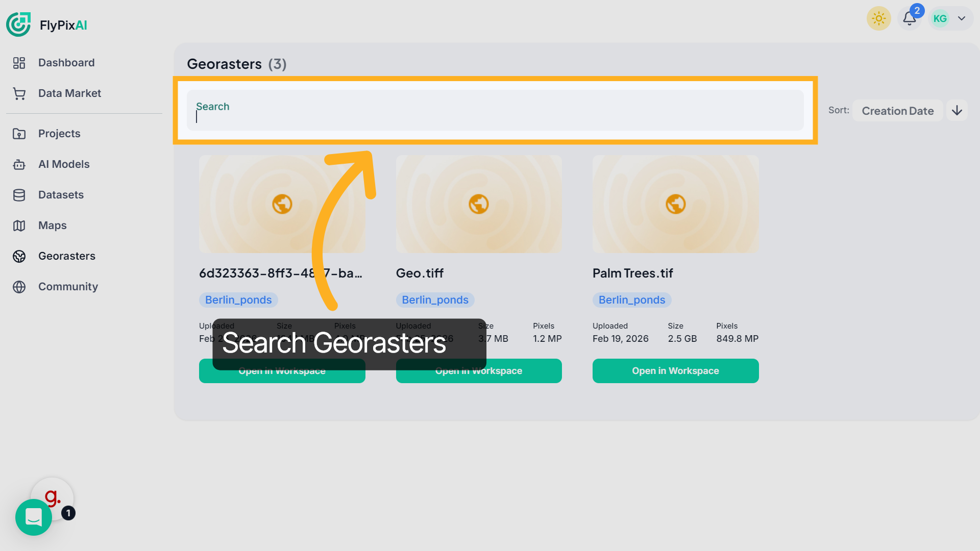Click the Projects folder icon
980x551 pixels.
pos(19,134)
